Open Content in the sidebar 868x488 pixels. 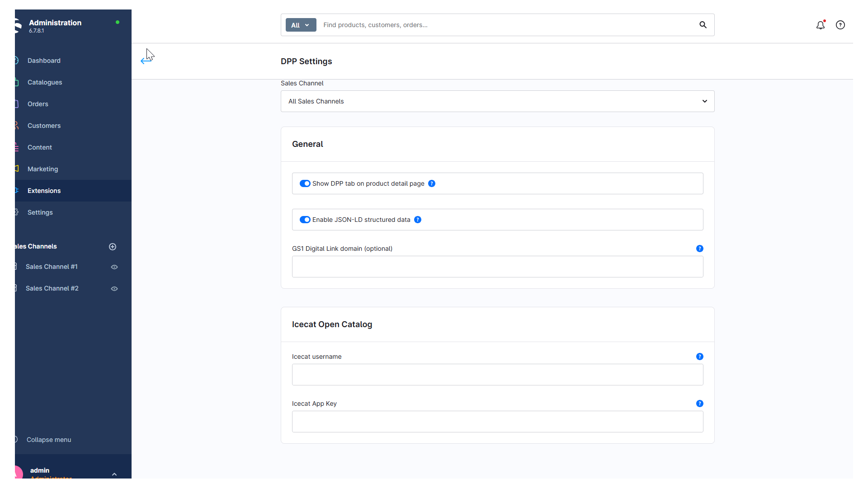click(x=73, y=147)
